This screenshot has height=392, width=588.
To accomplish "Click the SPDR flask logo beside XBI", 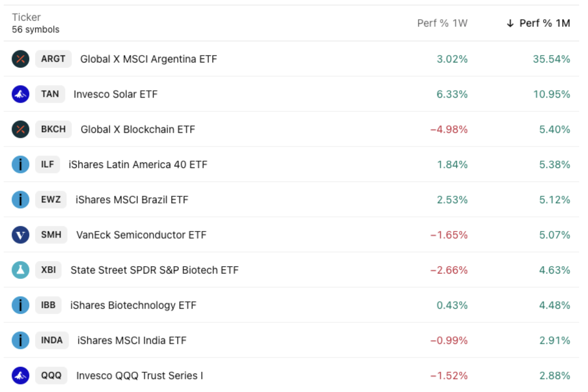I will click(x=20, y=270).
